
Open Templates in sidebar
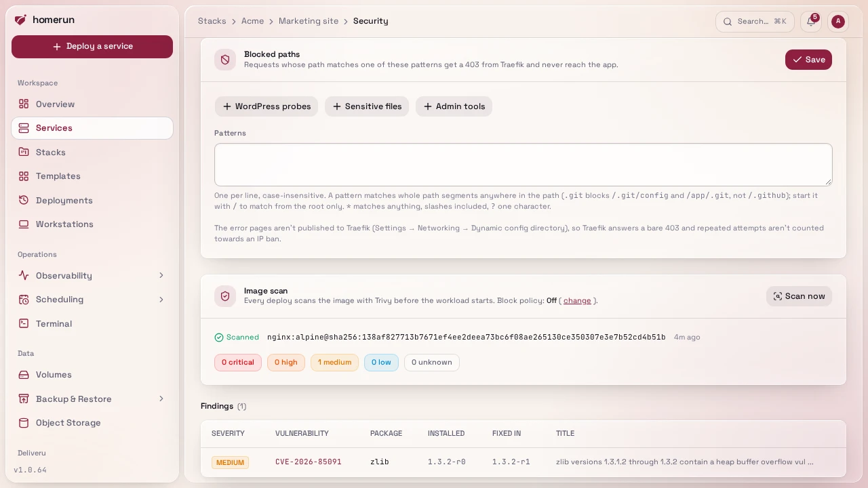pos(92,176)
